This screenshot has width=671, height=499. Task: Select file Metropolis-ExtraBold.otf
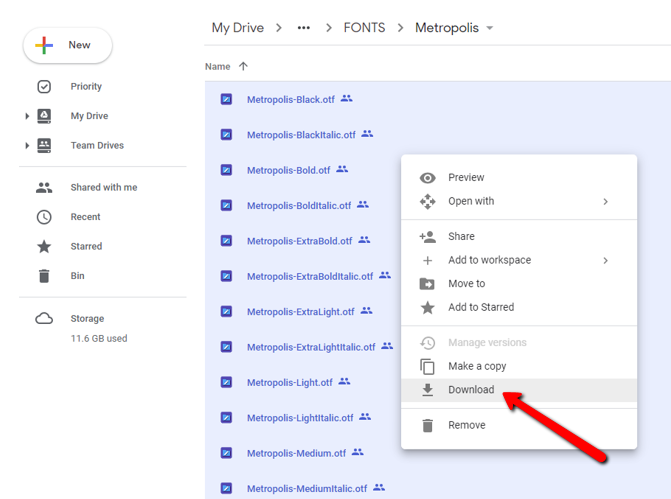(300, 241)
